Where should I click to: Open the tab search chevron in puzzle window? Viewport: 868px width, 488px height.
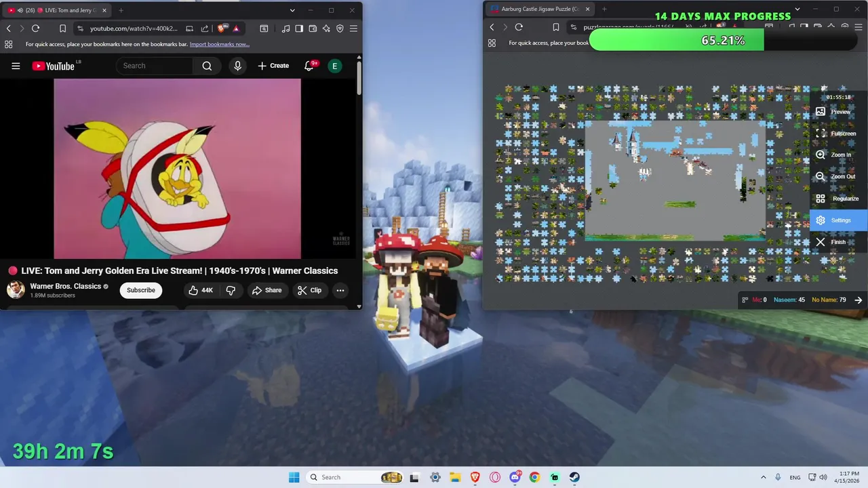(797, 9)
